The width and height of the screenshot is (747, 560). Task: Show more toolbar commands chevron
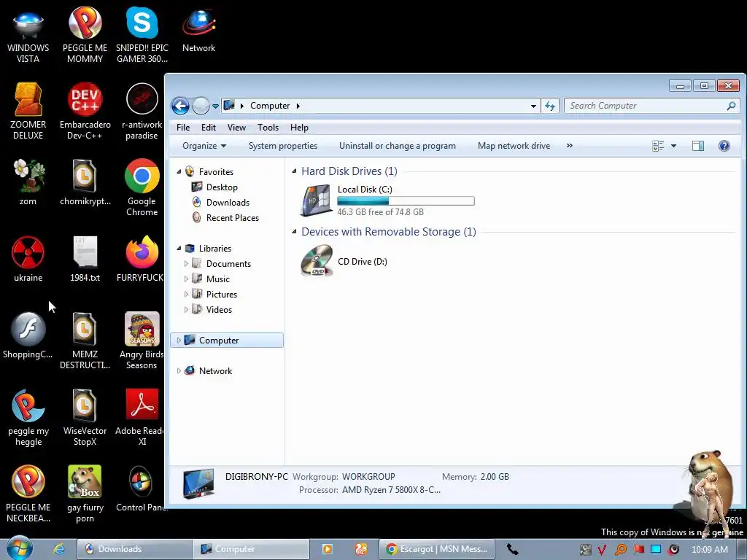tap(569, 146)
